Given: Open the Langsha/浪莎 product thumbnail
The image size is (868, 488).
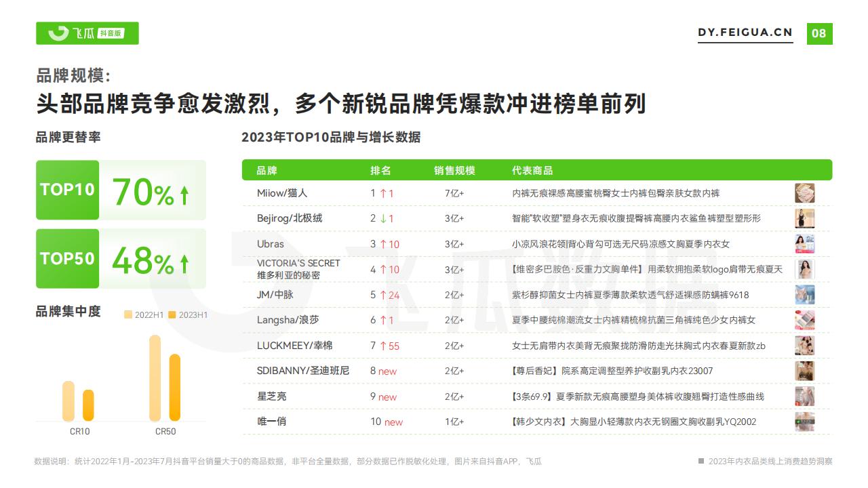Looking at the screenshot, I should (805, 320).
